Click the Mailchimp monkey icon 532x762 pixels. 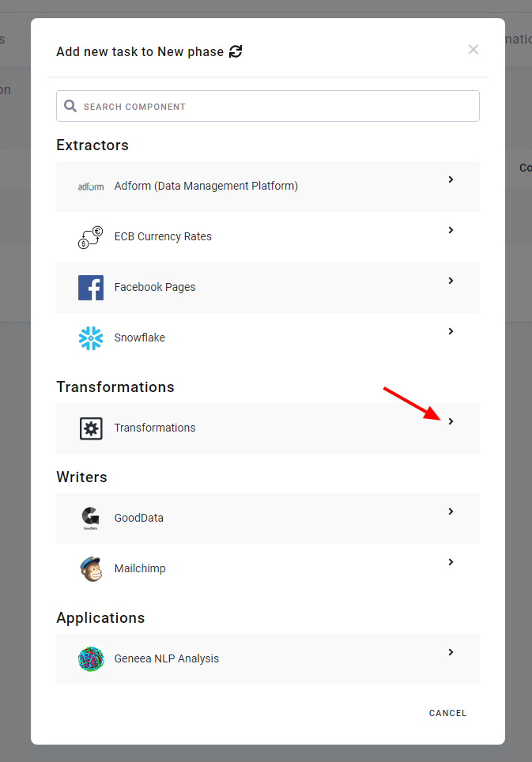(x=91, y=569)
